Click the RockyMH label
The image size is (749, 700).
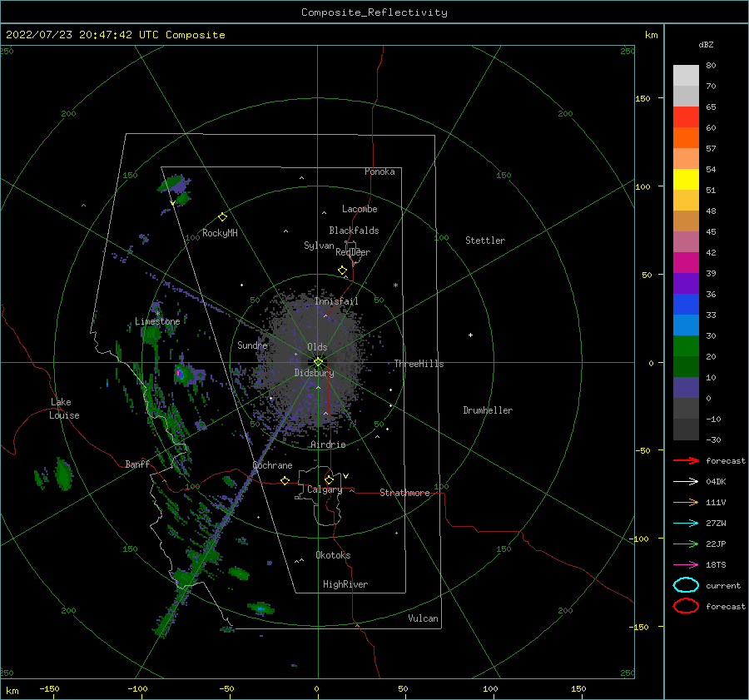[x=220, y=233]
